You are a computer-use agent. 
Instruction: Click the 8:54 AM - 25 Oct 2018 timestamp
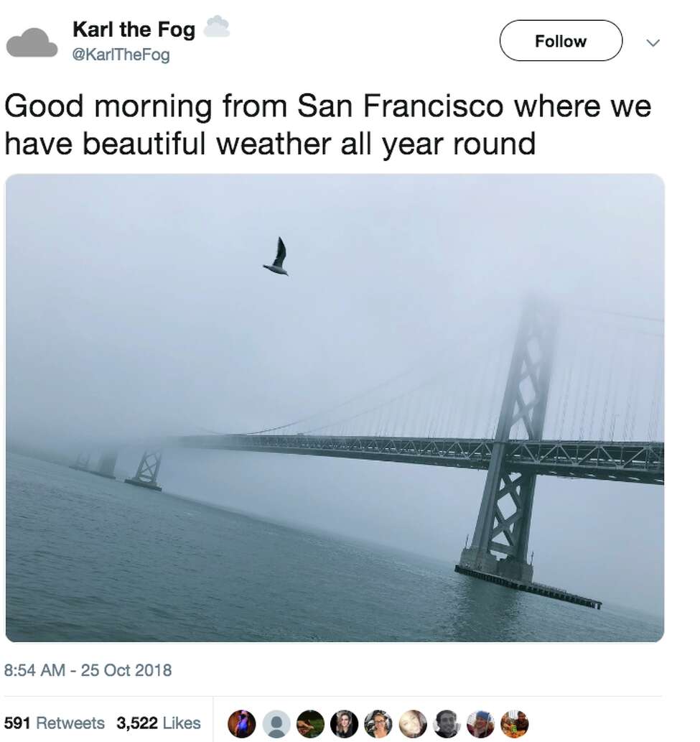point(88,671)
